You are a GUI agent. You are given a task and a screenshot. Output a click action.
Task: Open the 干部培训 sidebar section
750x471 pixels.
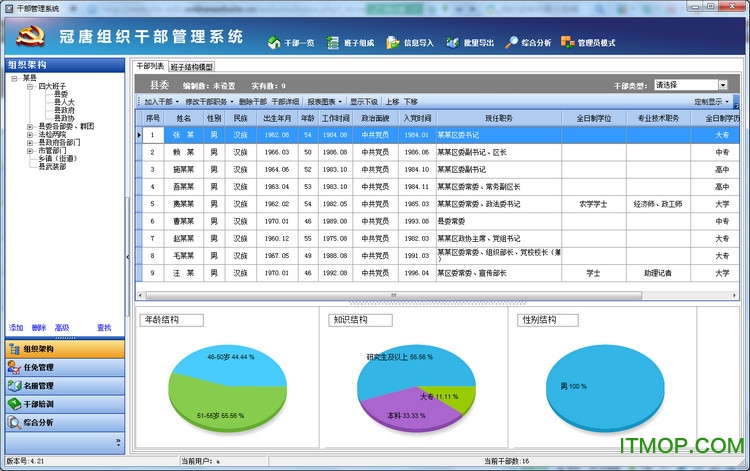pyautogui.click(x=65, y=404)
